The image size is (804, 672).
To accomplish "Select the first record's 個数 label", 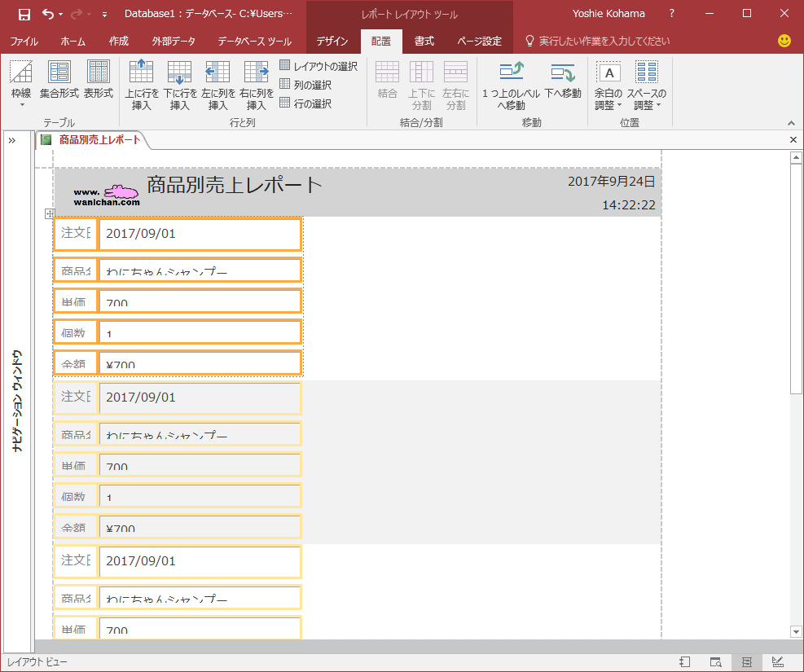I will [x=76, y=332].
